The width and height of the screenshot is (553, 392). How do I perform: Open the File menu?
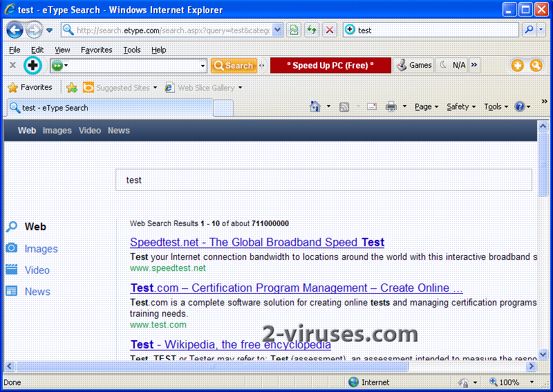[x=15, y=50]
